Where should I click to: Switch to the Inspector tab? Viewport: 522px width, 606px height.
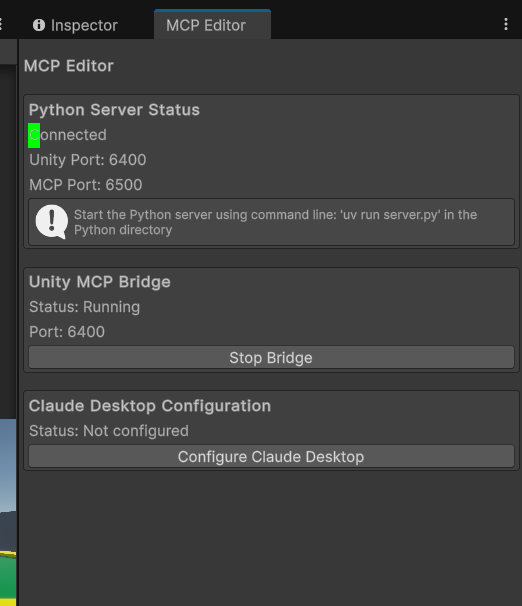pos(75,25)
